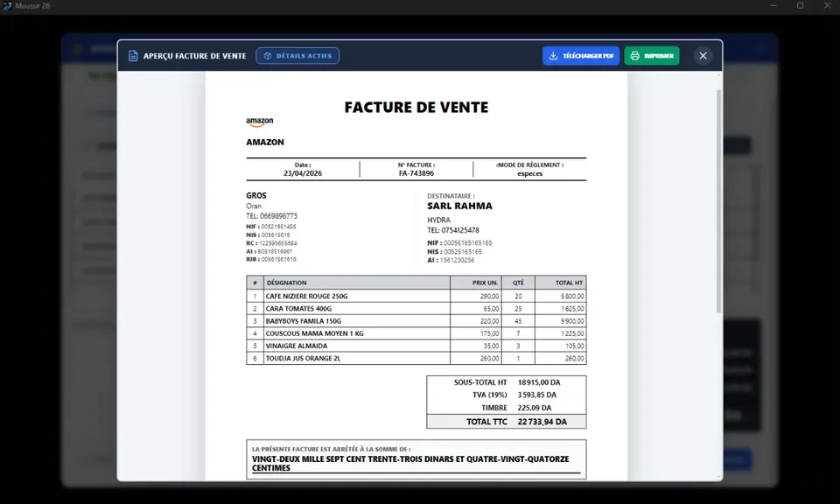Select the BABYBOYS FAMILA 150G row
The height and width of the screenshot is (504, 840).
[416, 321]
